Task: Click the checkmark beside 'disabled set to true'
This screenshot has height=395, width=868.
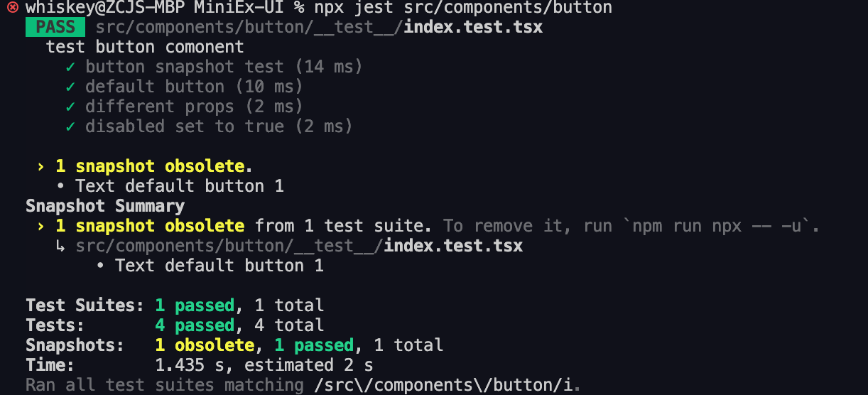Action: pyautogui.click(x=70, y=126)
